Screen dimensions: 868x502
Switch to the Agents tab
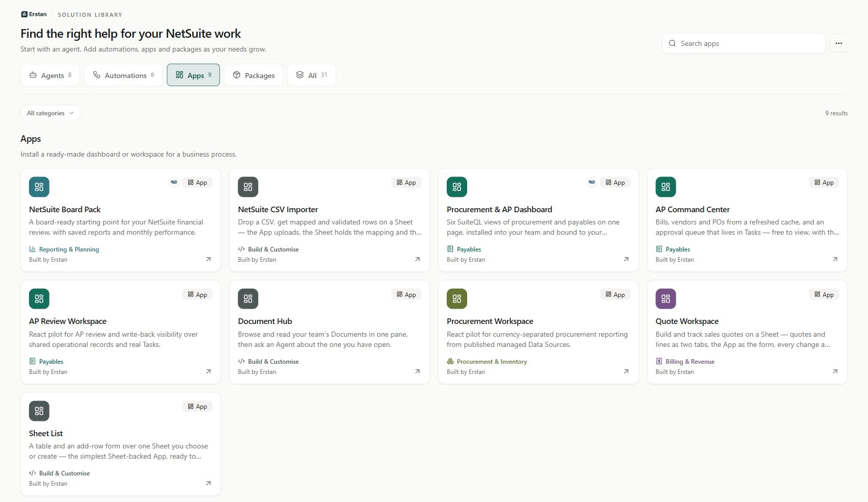pos(50,75)
